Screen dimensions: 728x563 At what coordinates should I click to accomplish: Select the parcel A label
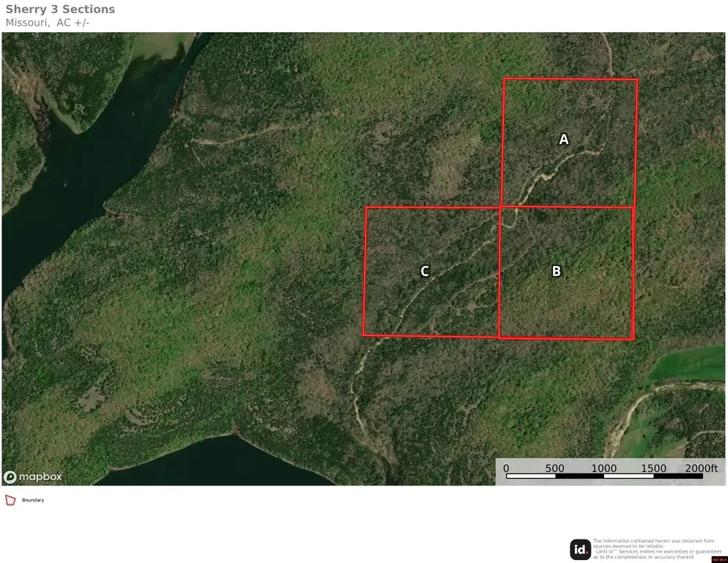pyautogui.click(x=564, y=139)
